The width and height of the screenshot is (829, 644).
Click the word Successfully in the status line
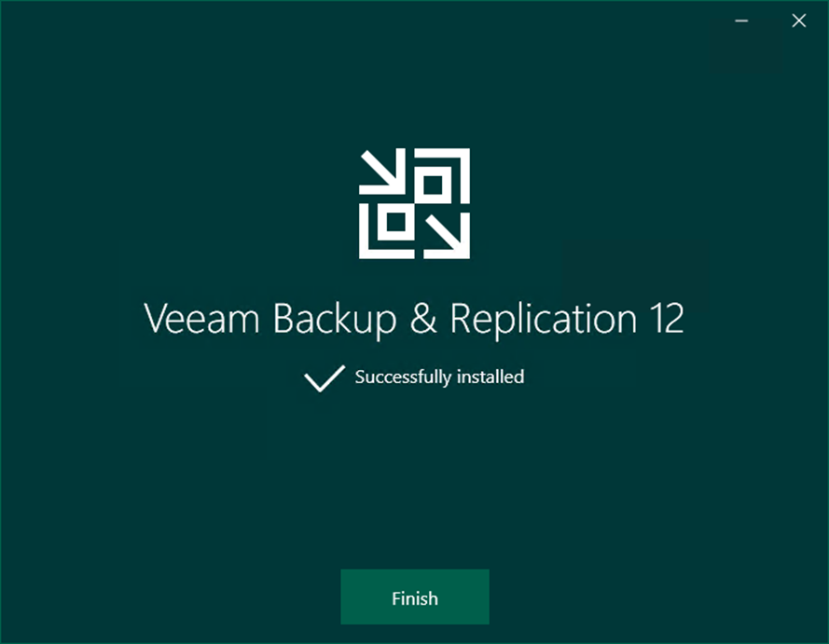tap(403, 377)
